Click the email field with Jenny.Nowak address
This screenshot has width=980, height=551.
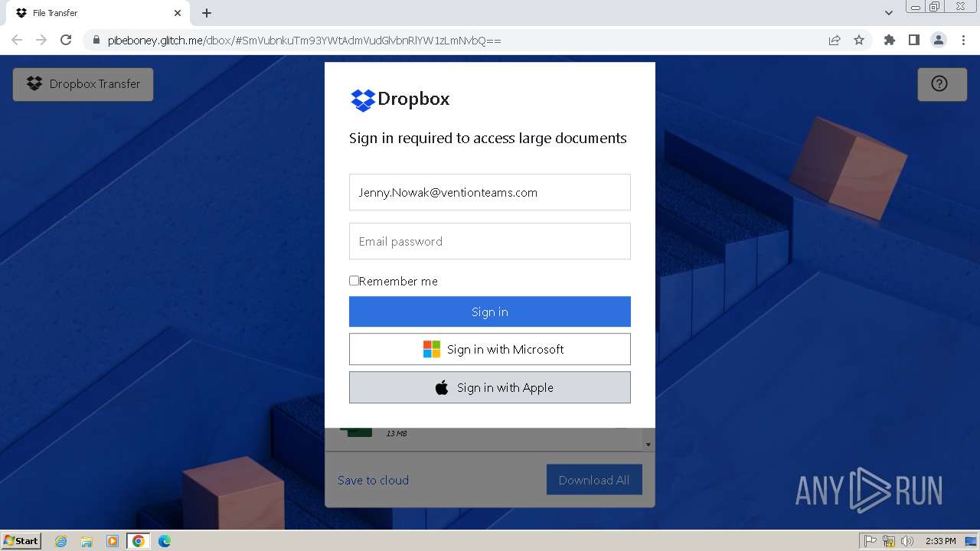[490, 192]
